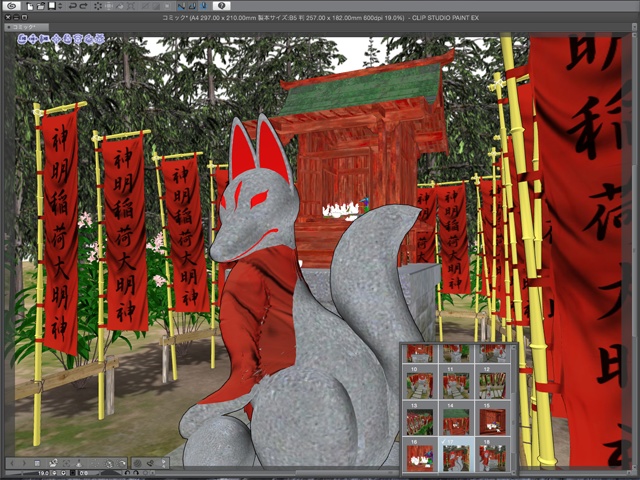The height and width of the screenshot is (480, 640).
Task: Open the object list icon in launcher
Action: [37, 463]
